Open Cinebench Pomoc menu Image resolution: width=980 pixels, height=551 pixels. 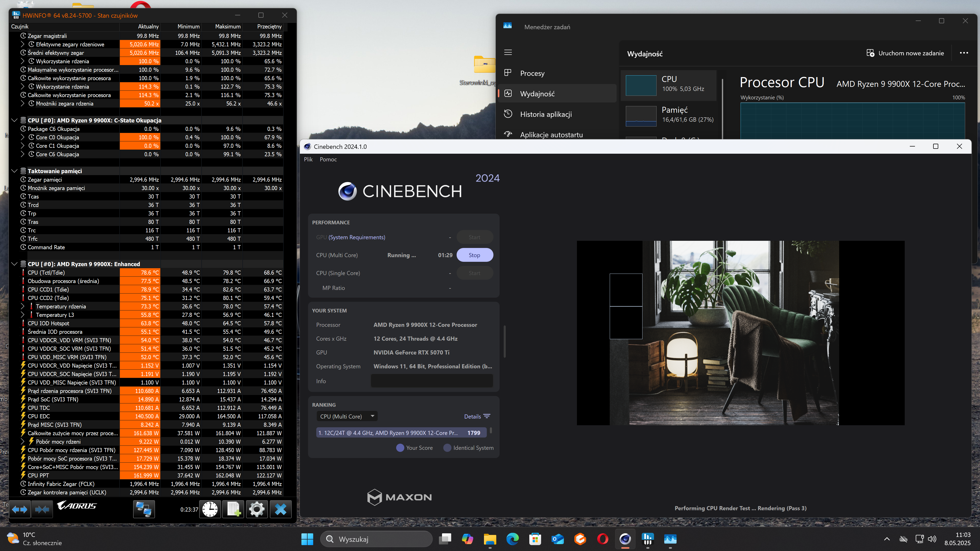pos(328,159)
